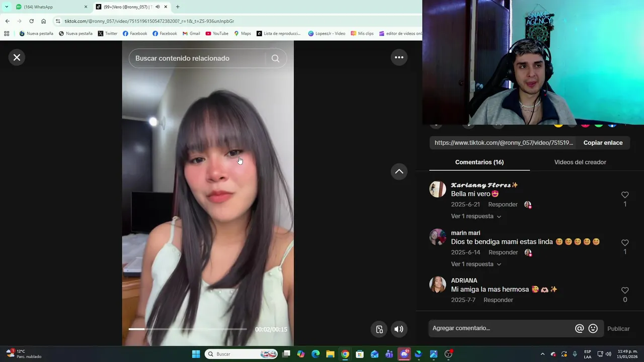Image resolution: width=644 pixels, height=362 pixels.
Task: Reply to ADRIANA's comment
Action: [x=498, y=300]
